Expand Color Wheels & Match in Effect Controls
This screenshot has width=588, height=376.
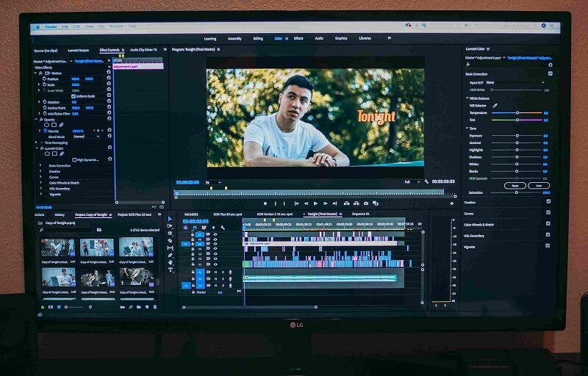65,183
